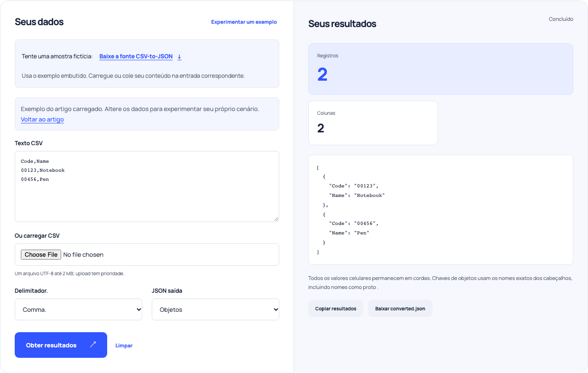This screenshot has width=588, height=373.
Task: Click the Colunas count card
Action: tap(373, 123)
